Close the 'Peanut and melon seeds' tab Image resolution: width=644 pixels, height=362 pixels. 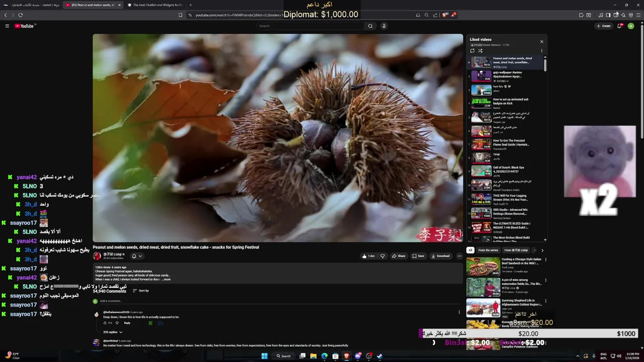pos(119,5)
